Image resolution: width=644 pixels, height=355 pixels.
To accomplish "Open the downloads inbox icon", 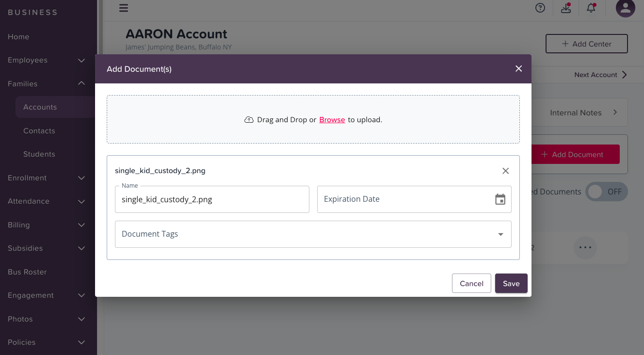I will 566,8.
